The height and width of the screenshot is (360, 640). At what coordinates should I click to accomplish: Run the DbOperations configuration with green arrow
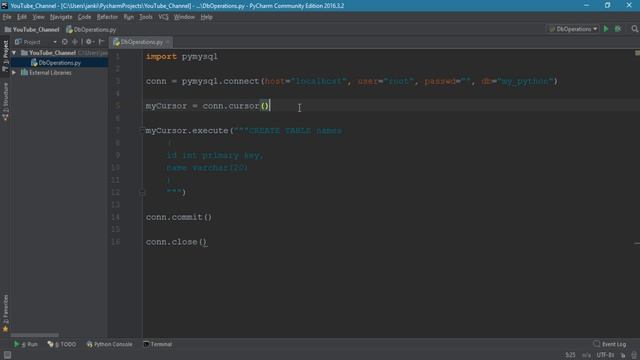tap(606, 29)
